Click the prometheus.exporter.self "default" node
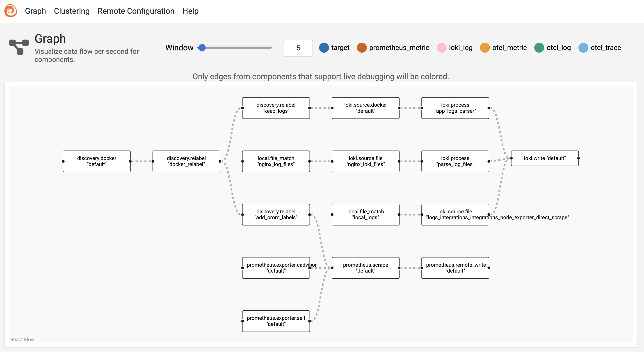 coord(276,321)
